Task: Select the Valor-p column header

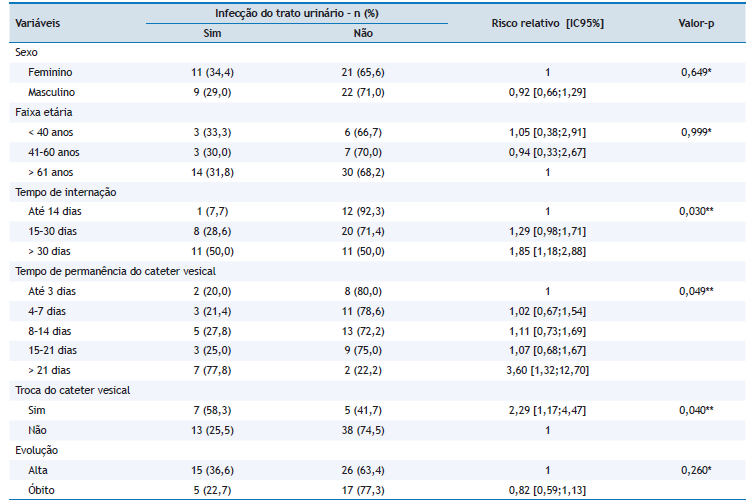Action: pos(694,20)
